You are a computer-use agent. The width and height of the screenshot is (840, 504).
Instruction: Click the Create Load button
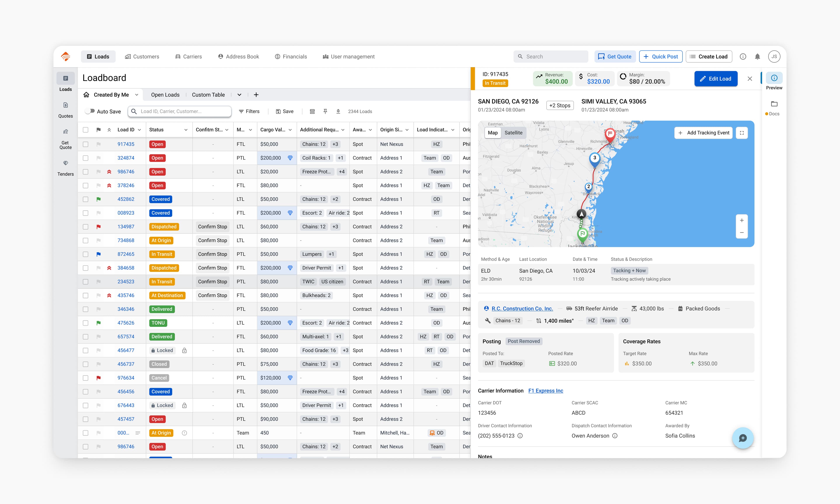(709, 57)
